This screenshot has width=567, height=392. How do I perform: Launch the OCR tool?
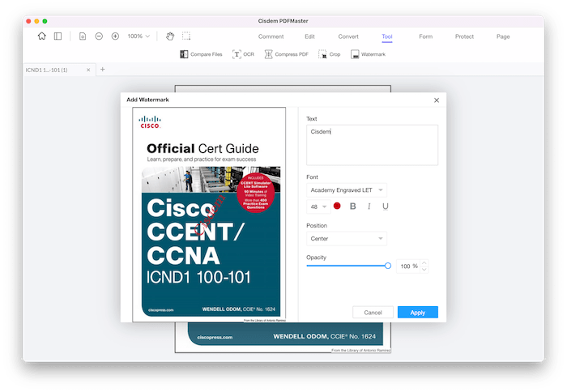pyautogui.click(x=243, y=54)
